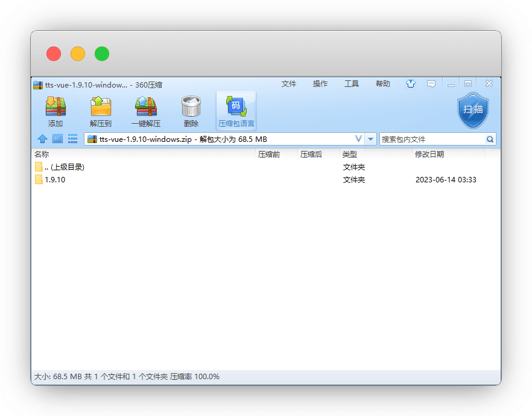Open the 文件 (File) menu
The width and height of the screenshot is (532, 416).
[x=289, y=84]
